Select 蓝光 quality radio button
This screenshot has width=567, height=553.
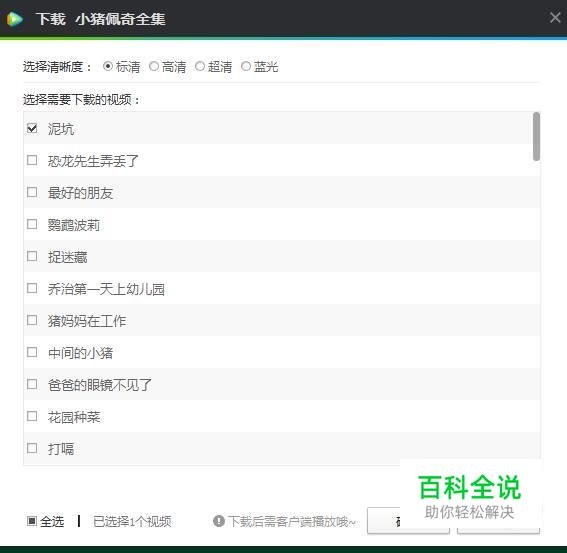[x=246, y=66]
